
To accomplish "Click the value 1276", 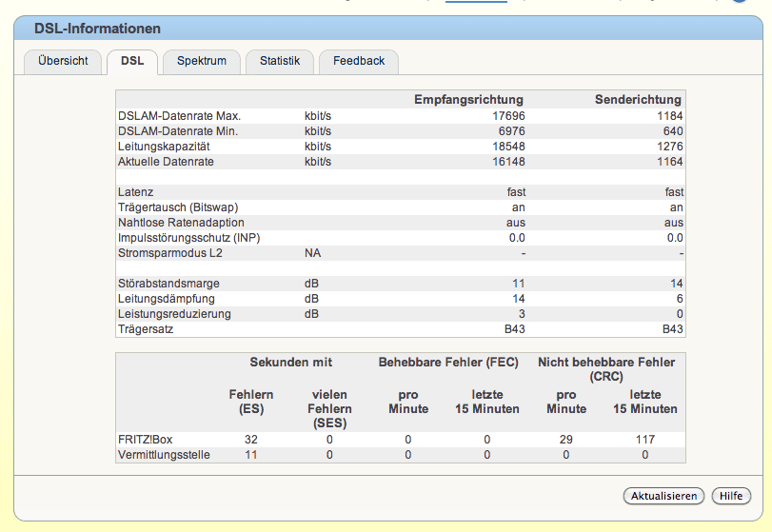I will coord(669,147).
